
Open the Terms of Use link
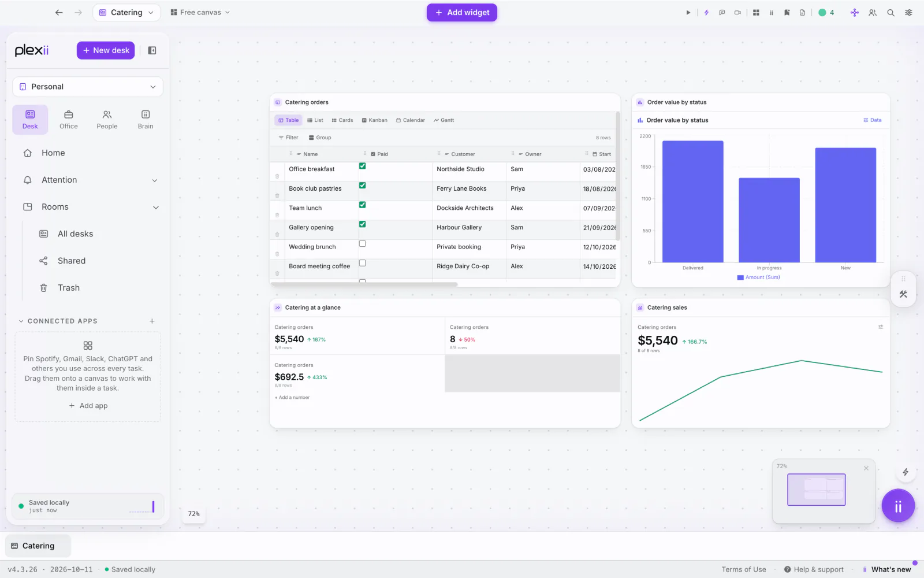click(x=744, y=569)
